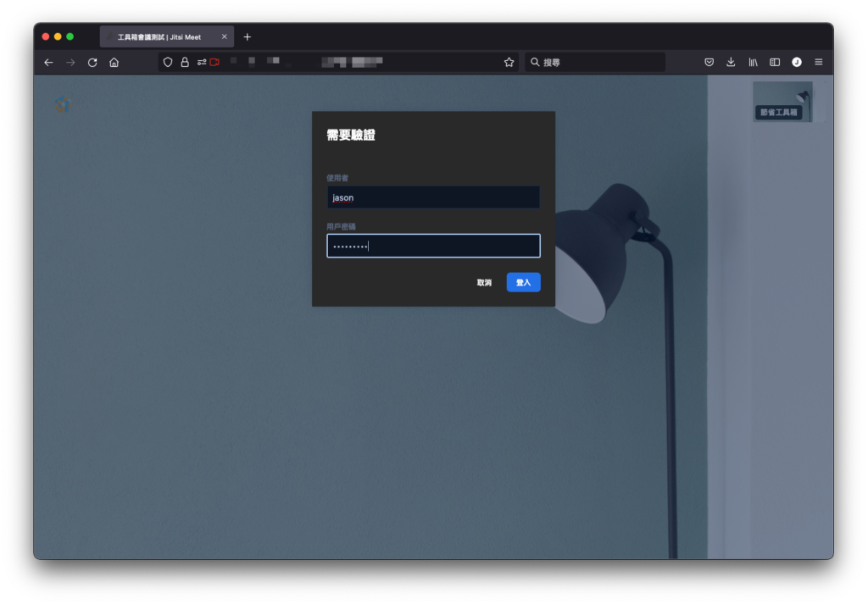Image resolution: width=868 pixels, height=604 pixels.
Task: Show site security info via lock icon
Action: click(185, 63)
